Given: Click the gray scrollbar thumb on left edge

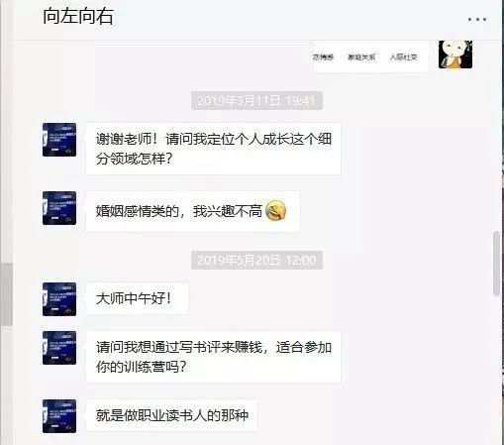Looking at the screenshot, I should click(6, 294).
